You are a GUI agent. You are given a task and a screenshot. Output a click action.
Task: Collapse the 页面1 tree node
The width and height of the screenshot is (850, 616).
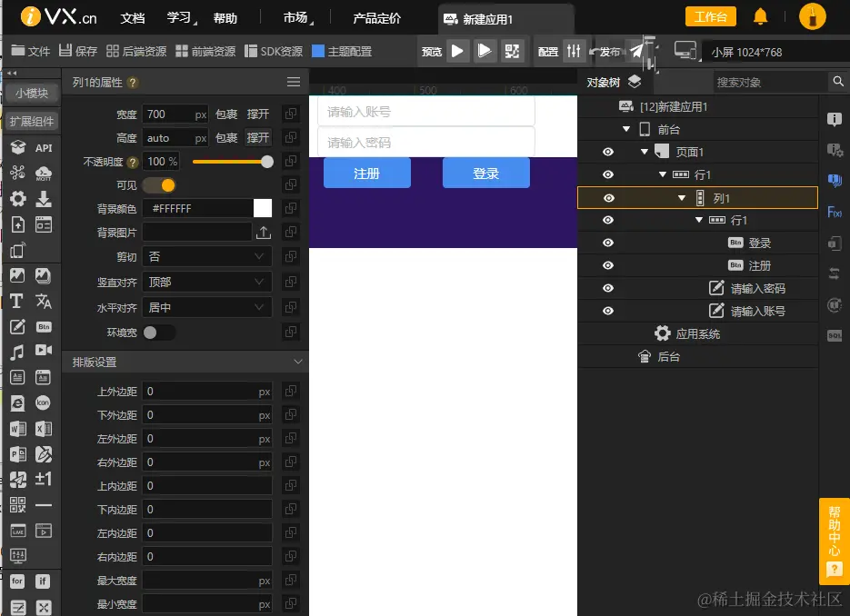(645, 152)
